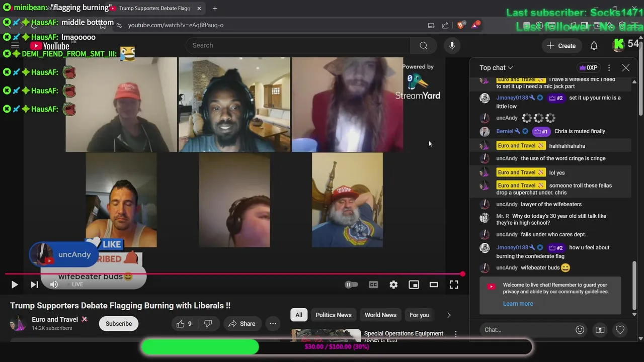Click the Euro and Travel channel avatar
The width and height of the screenshot is (644, 362).
pos(18,323)
